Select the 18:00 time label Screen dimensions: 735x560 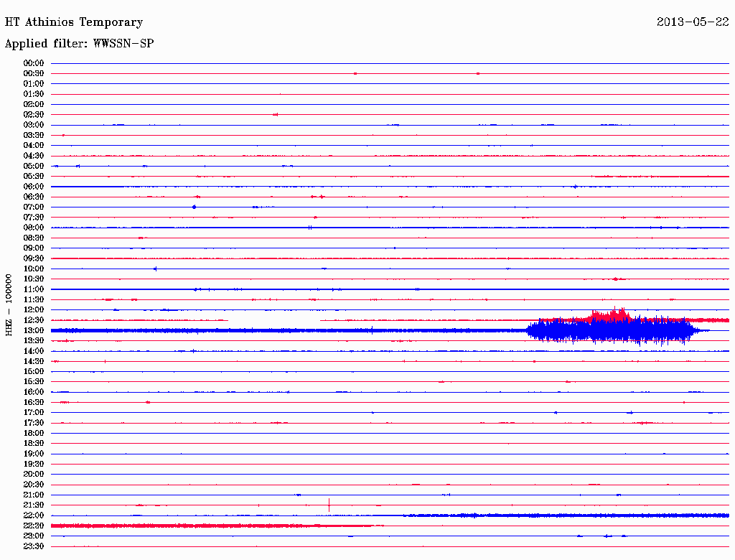tap(34, 433)
